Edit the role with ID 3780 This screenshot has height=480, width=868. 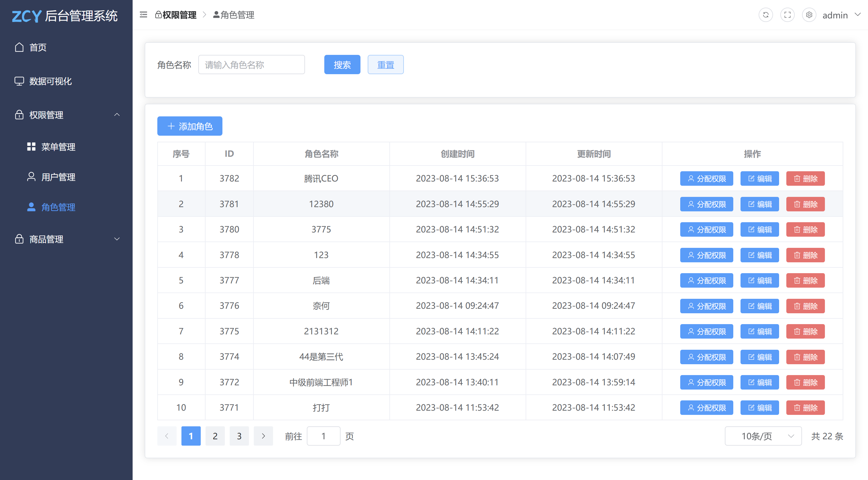pos(759,229)
